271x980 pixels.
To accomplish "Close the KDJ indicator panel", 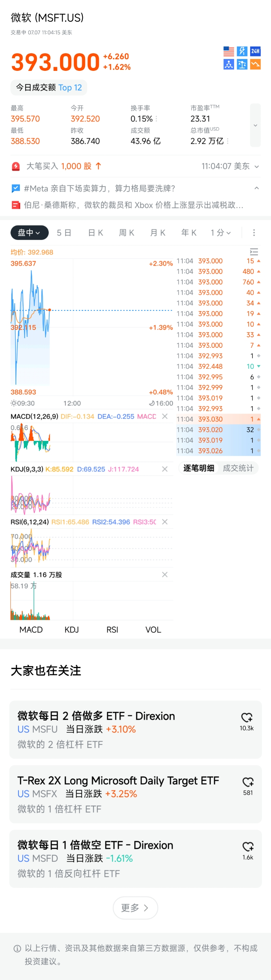I will [x=164, y=469].
